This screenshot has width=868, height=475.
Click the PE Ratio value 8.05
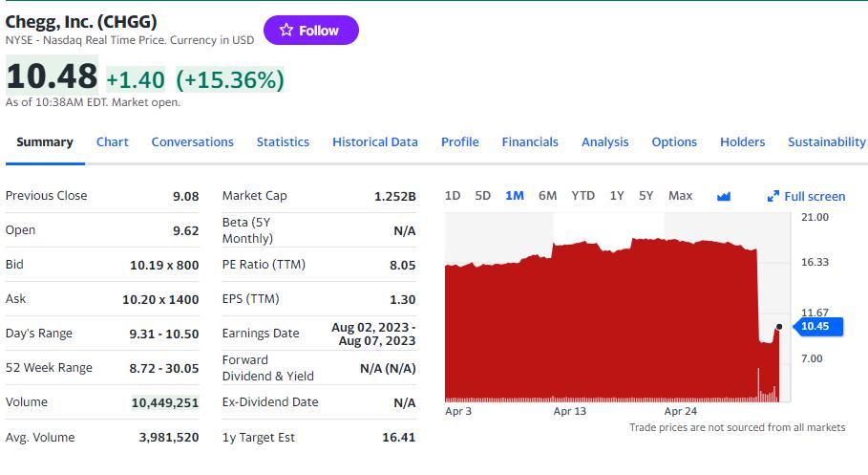tap(402, 265)
